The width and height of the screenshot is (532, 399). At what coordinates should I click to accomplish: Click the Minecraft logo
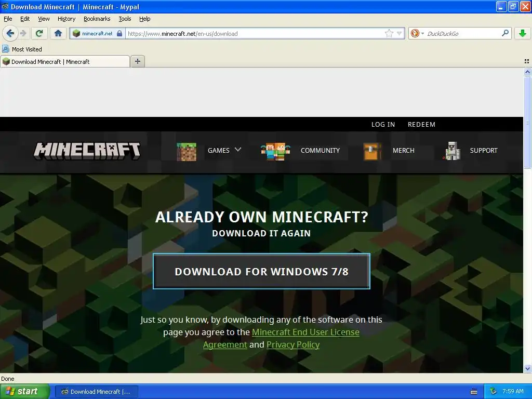point(87,151)
